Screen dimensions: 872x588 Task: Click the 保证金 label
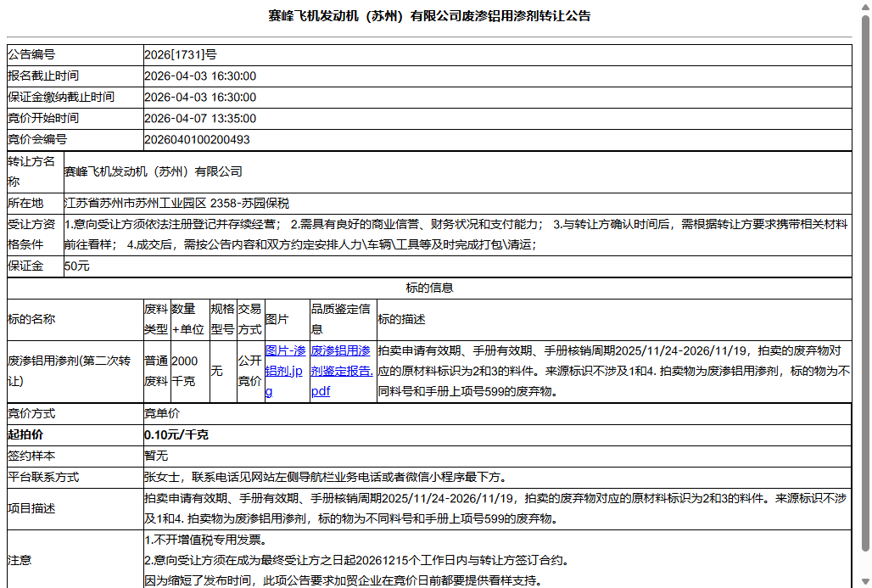pos(25,266)
